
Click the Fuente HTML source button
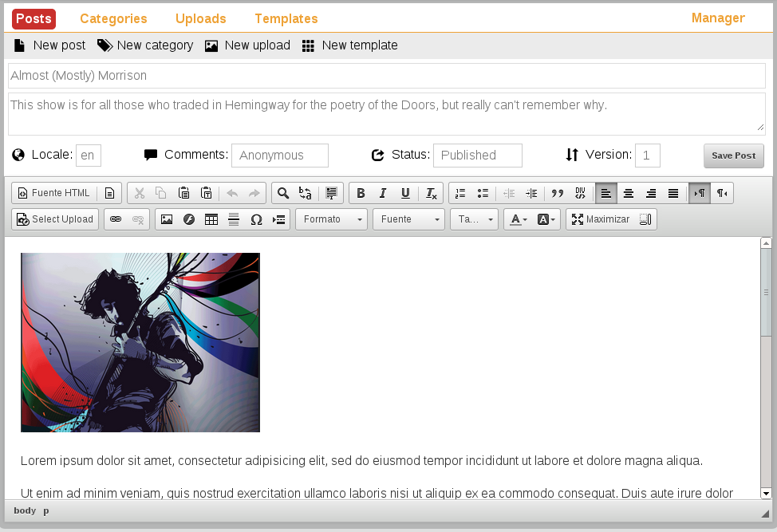tap(54, 193)
